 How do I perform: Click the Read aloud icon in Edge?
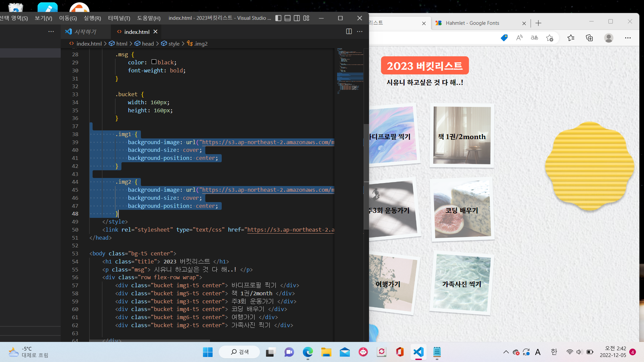point(519,38)
